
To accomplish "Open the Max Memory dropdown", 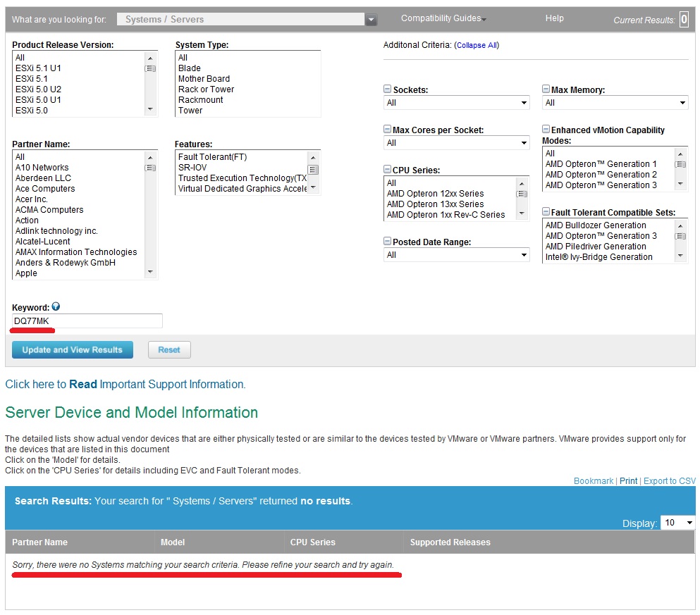I will coord(615,103).
